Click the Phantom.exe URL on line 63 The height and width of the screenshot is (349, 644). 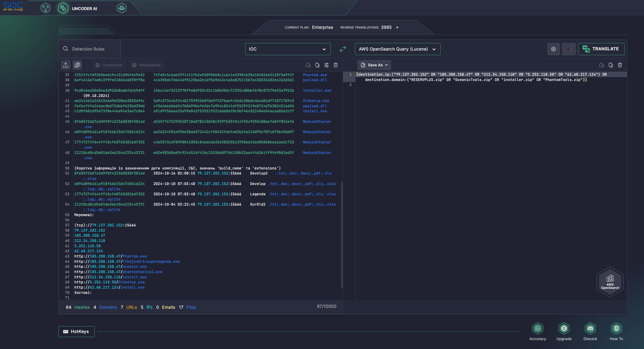coord(111,256)
